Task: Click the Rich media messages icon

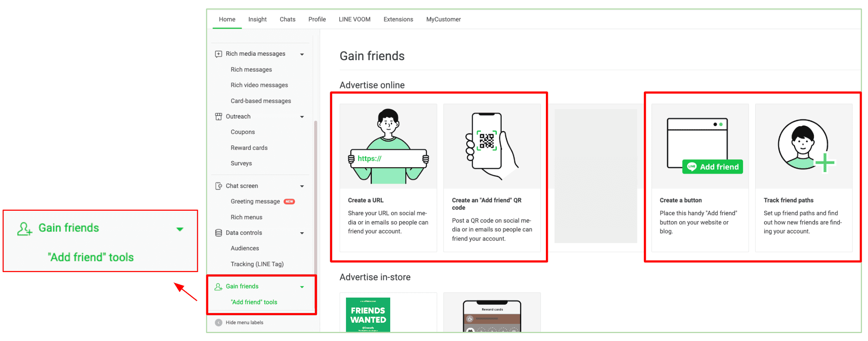Action: point(219,54)
